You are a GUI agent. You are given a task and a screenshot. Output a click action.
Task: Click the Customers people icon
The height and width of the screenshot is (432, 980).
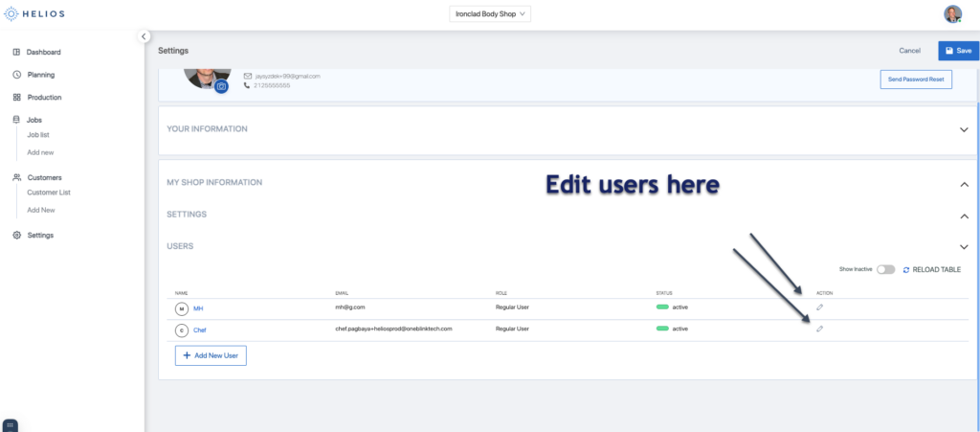pyautogui.click(x=17, y=177)
